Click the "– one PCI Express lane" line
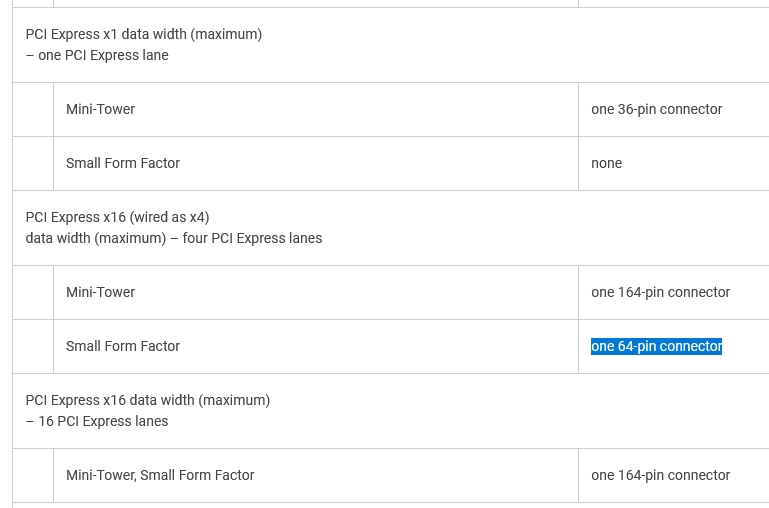Screen dimensions: 769x508 [x=97, y=55]
